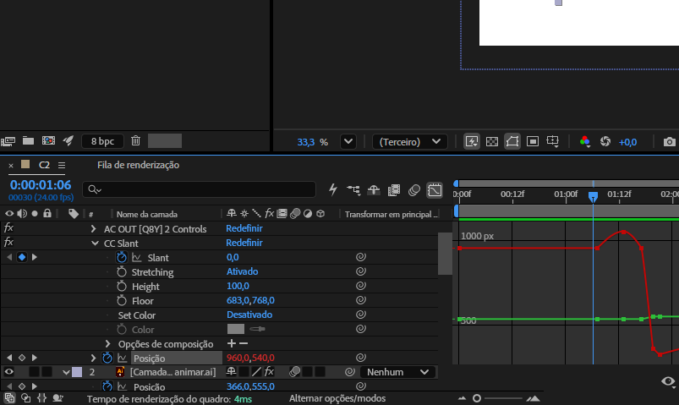This screenshot has height=405, width=679.
Task: Open project settings rocket icon
Action: pyautogui.click(x=68, y=141)
